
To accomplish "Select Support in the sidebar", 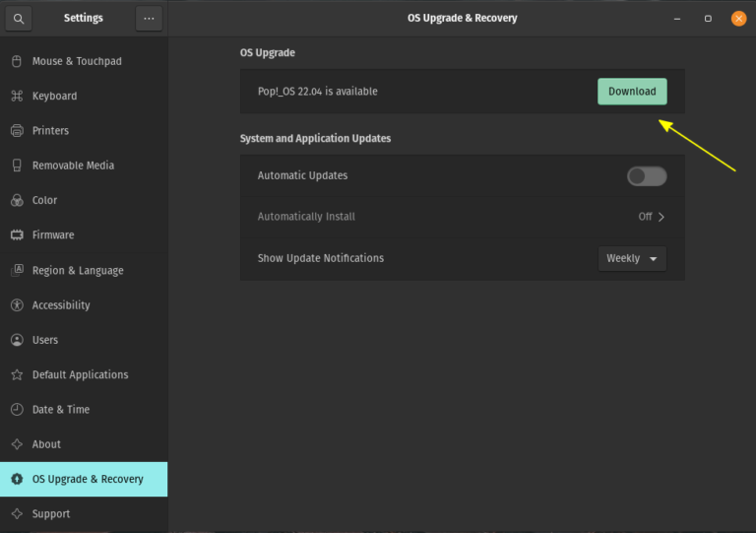I will pyautogui.click(x=51, y=513).
